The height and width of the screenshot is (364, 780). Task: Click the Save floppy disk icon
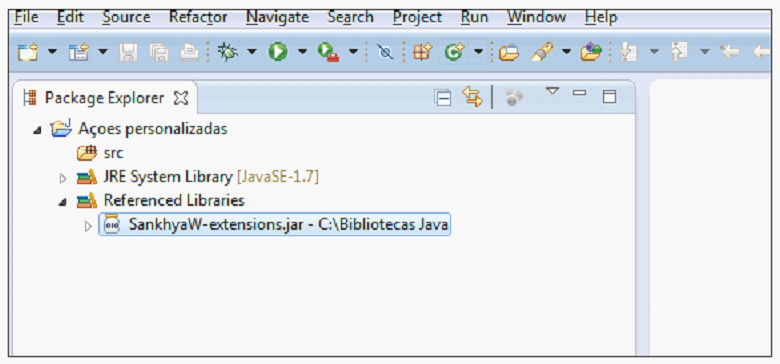(x=128, y=52)
